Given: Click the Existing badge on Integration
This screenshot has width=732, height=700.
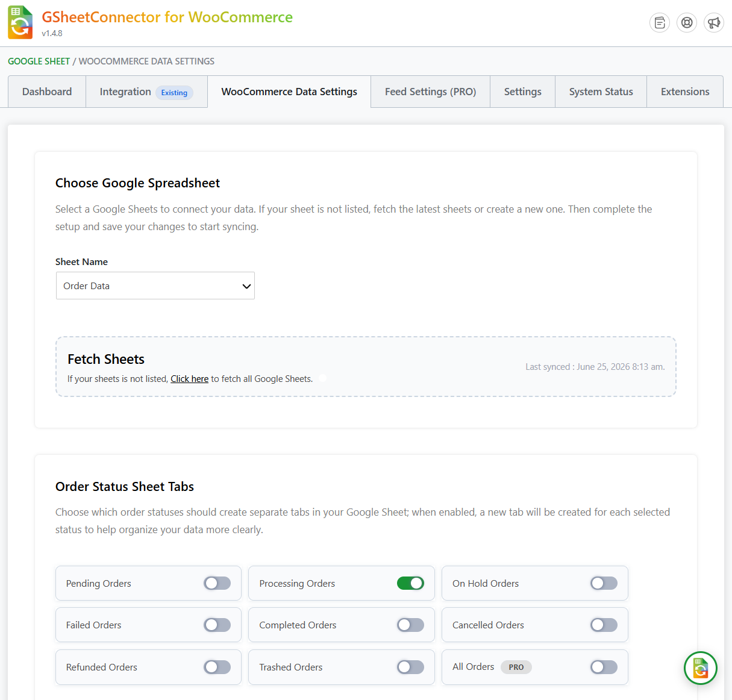Looking at the screenshot, I should pos(174,93).
